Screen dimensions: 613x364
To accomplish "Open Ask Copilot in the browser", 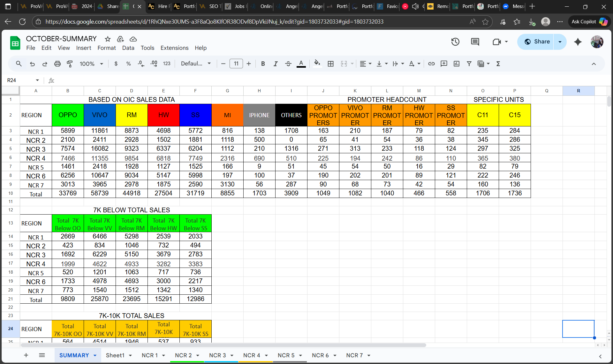I will (x=589, y=21).
